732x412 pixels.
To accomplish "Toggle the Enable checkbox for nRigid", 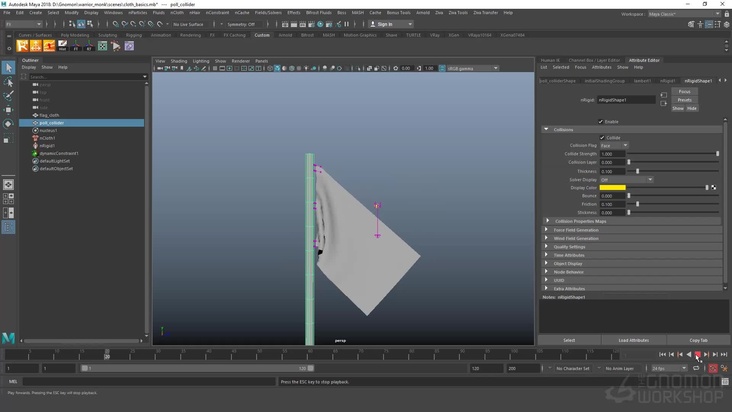I will [x=601, y=121].
